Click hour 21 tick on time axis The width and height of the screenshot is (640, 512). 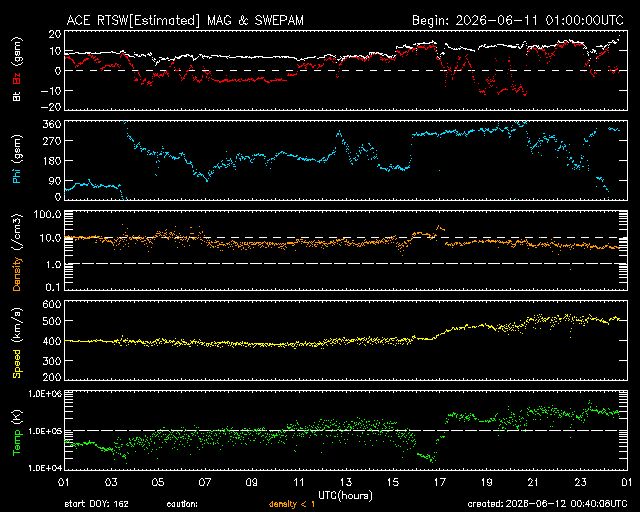[x=533, y=482]
